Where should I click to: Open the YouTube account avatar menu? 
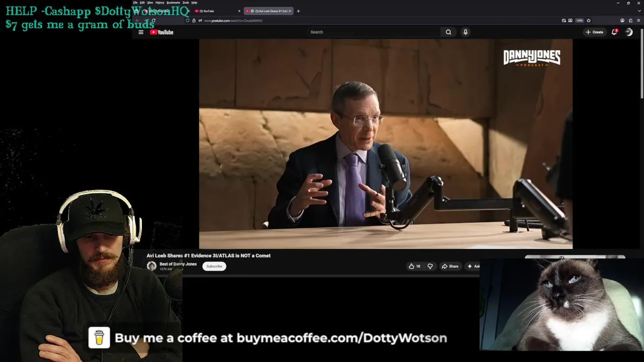629,32
